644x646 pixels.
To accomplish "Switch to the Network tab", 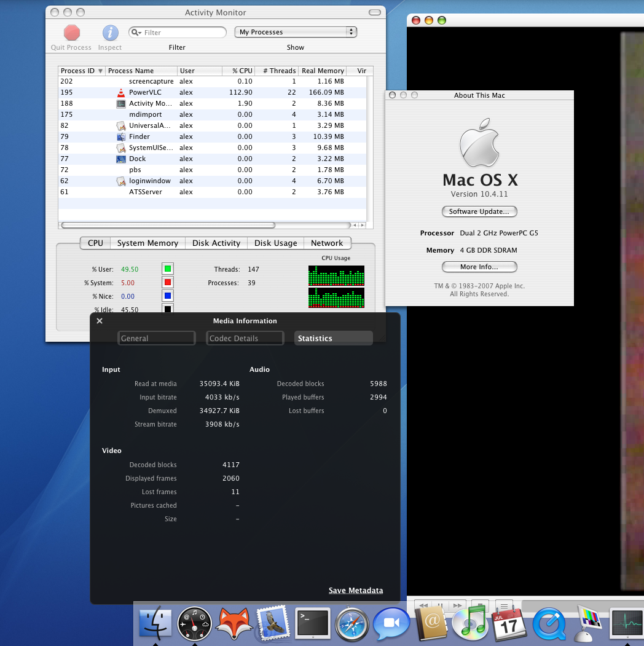I will click(x=327, y=243).
